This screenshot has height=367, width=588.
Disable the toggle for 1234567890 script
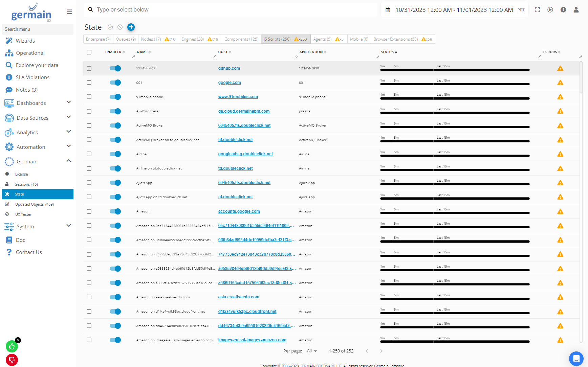(x=115, y=68)
